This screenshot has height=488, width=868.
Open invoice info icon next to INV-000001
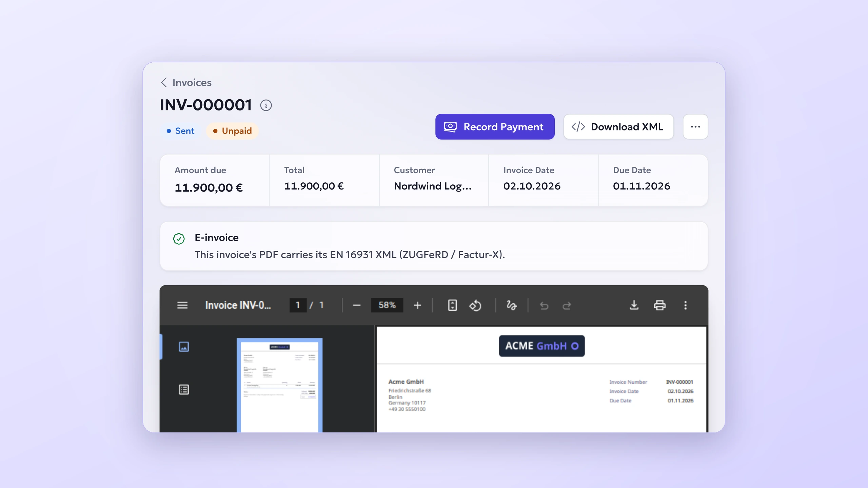(266, 105)
